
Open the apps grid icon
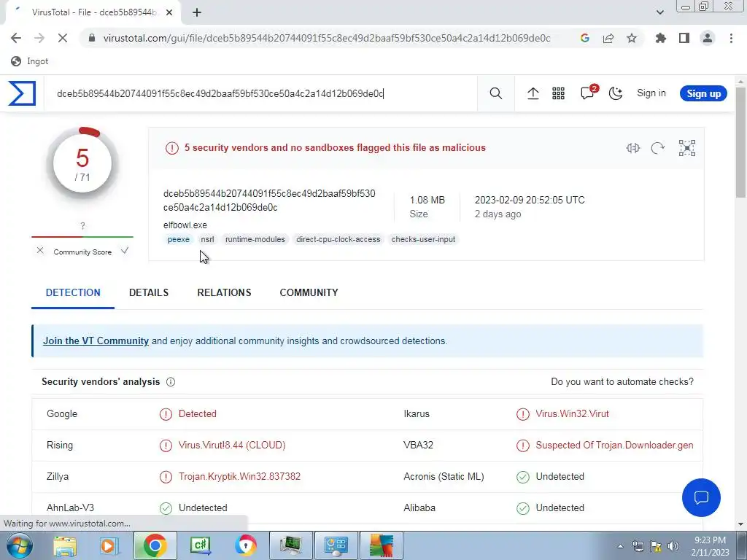click(x=558, y=93)
